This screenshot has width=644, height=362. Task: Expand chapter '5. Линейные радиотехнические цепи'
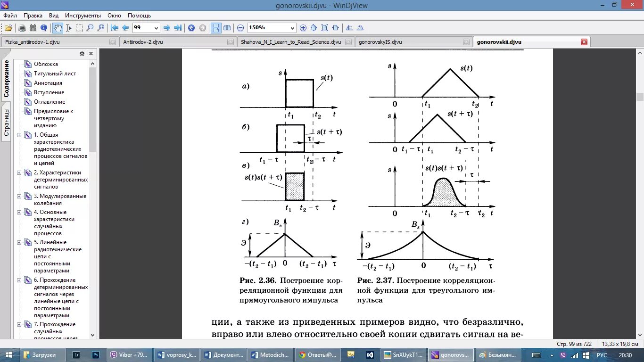pyautogui.click(x=19, y=242)
